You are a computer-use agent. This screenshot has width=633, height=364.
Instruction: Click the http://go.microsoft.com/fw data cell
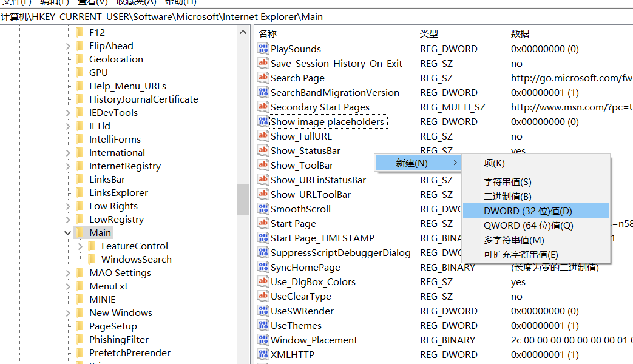pyautogui.click(x=571, y=78)
